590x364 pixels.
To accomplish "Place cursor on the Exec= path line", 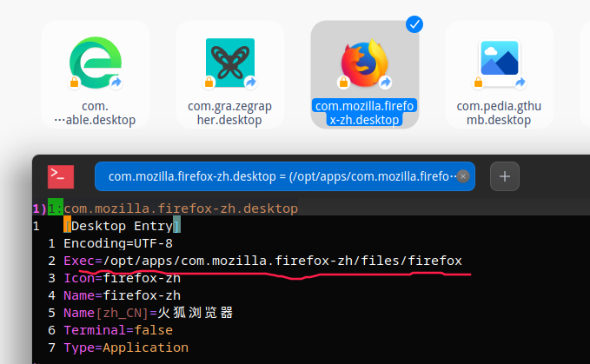I will pos(262,261).
